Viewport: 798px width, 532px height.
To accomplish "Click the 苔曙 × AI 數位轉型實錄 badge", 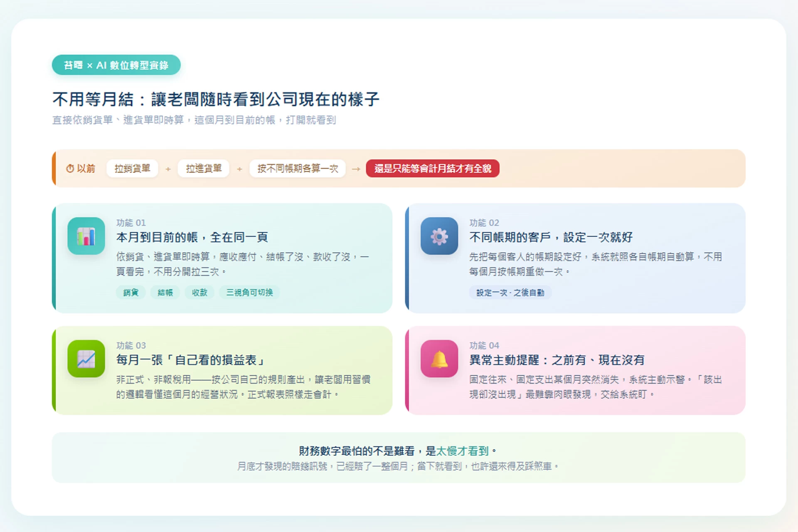I will 116,65.
